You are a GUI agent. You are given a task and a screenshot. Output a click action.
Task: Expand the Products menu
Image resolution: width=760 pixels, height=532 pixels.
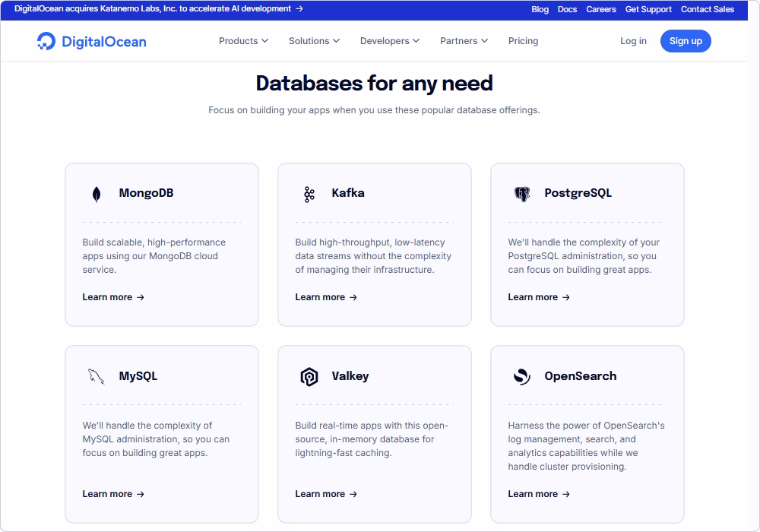coord(243,41)
